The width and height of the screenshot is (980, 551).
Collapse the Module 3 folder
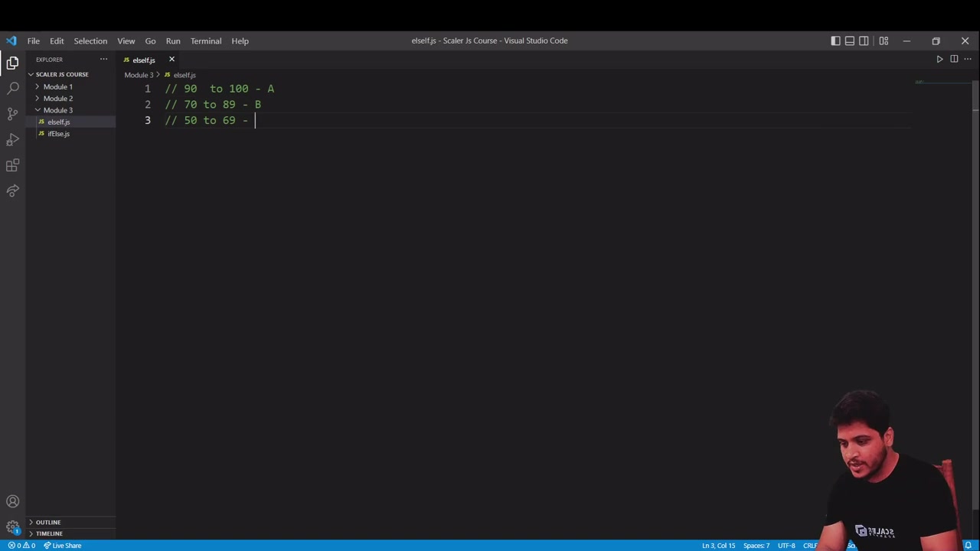click(57, 110)
